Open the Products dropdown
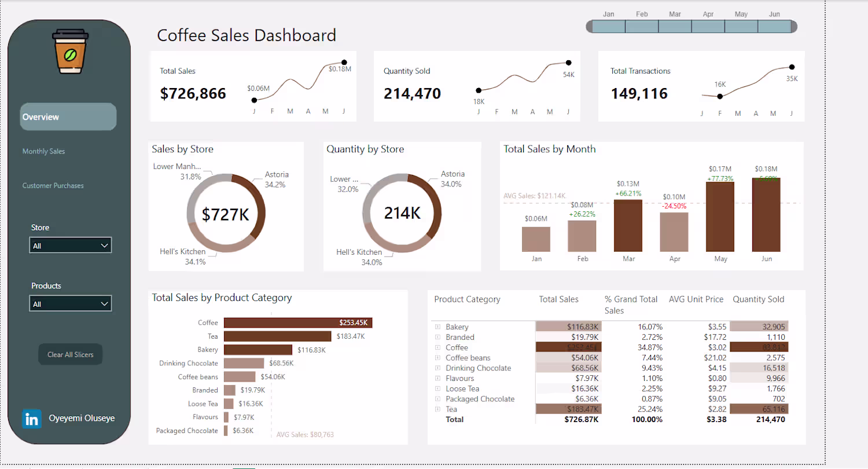868x469 pixels. pyautogui.click(x=70, y=304)
